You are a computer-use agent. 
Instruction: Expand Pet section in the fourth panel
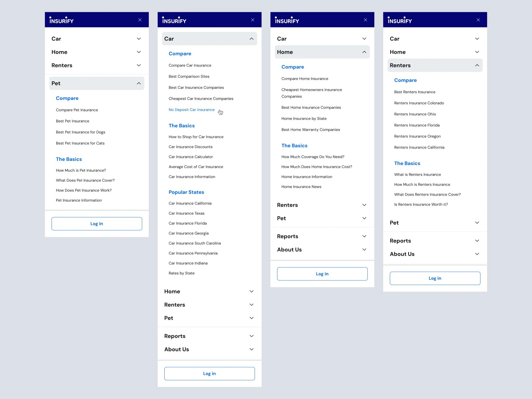[x=477, y=223]
